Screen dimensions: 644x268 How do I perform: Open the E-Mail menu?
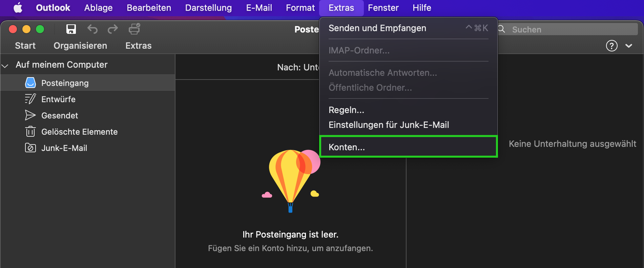259,7
